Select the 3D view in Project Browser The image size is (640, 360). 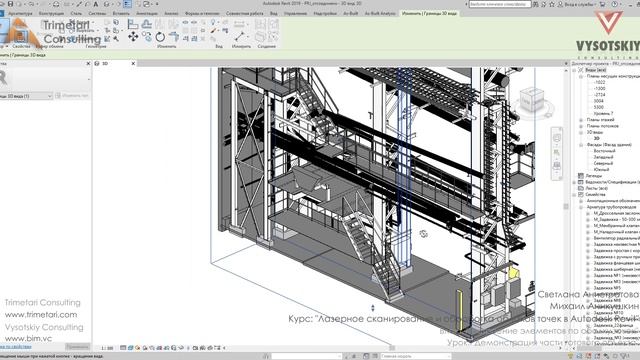(597, 138)
